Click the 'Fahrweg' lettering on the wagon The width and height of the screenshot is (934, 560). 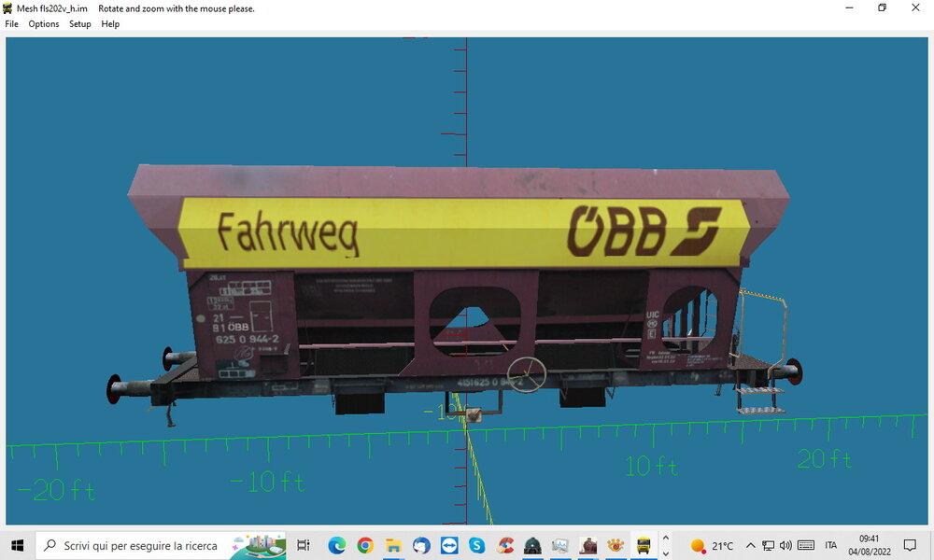(288, 233)
